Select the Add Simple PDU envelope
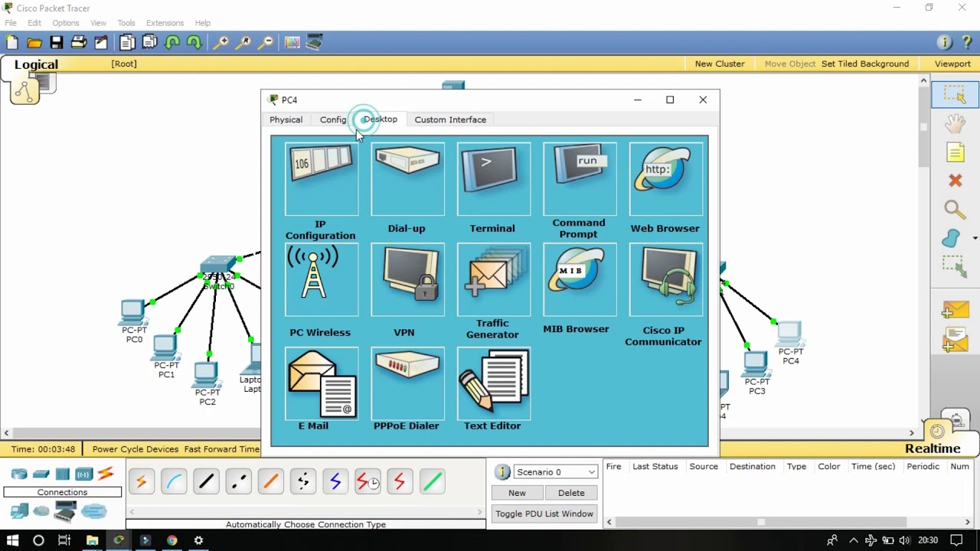Image resolution: width=980 pixels, height=551 pixels. coord(955,310)
